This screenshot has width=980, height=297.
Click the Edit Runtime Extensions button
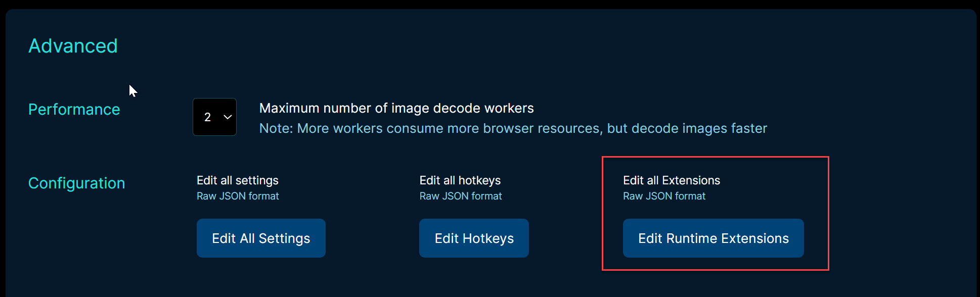coord(713,238)
